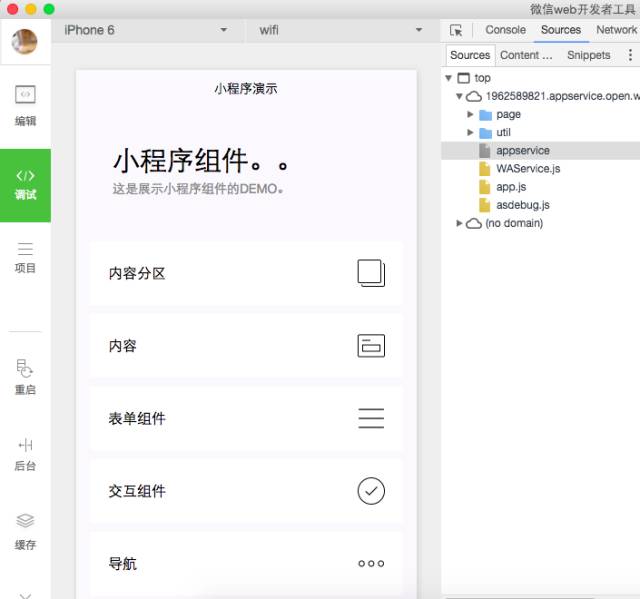Expand the page folder
640x599 pixels.
[x=470, y=114]
